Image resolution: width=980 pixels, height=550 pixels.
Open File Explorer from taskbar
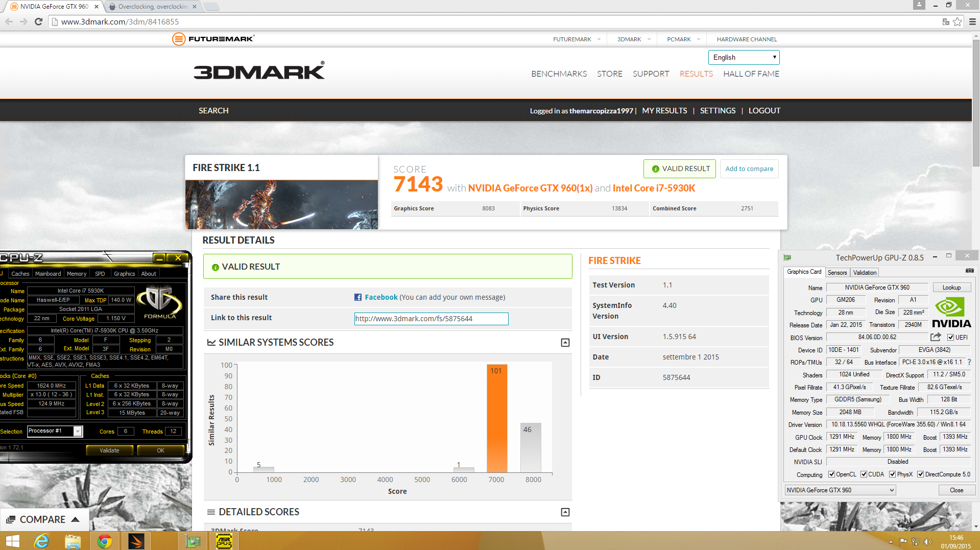[x=73, y=541]
